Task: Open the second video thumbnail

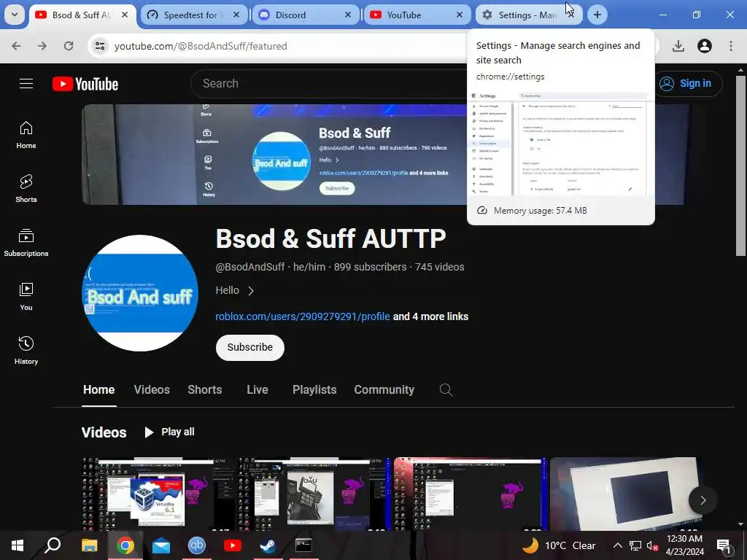Action: 314,494
